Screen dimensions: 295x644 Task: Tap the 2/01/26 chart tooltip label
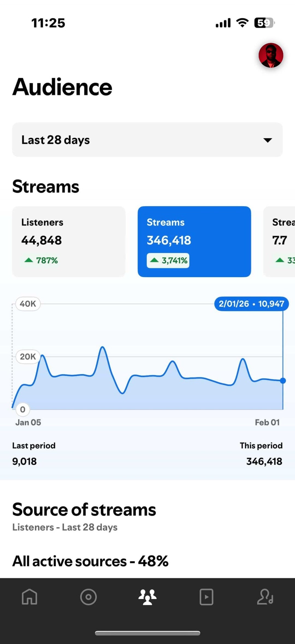coord(252,304)
